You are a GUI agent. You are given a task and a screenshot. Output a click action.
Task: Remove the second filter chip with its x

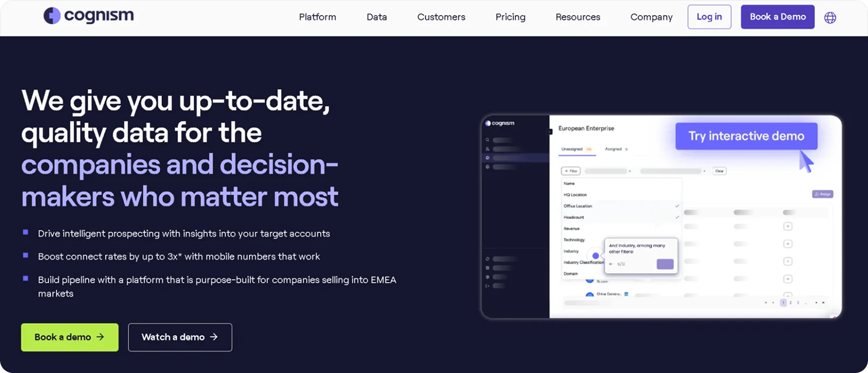(x=704, y=171)
